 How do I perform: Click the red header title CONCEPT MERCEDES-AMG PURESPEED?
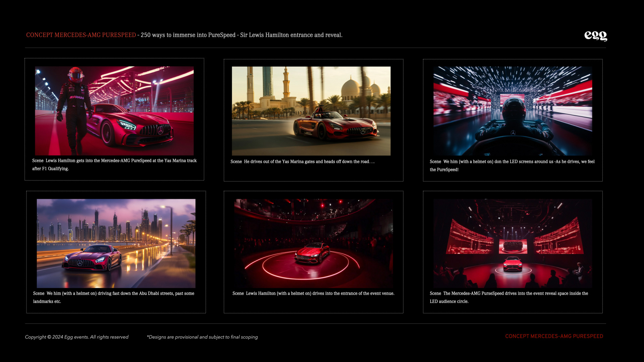[x=81, y=35]
